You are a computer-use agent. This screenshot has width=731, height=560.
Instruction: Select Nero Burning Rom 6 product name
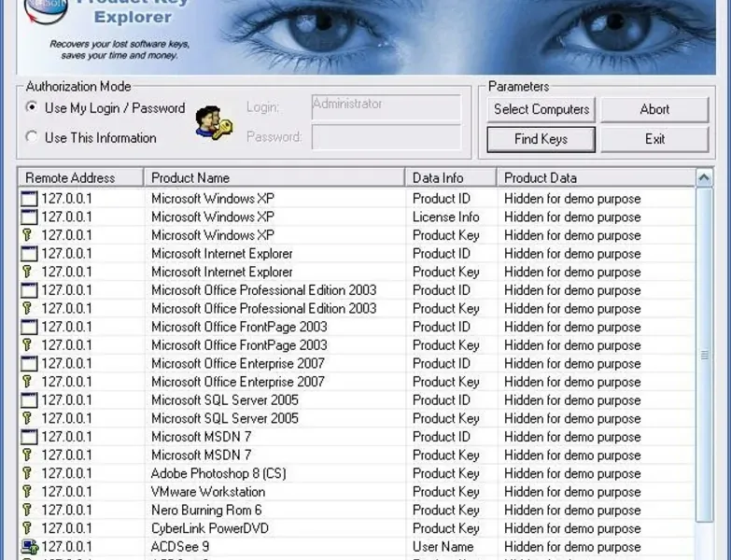click(x=206, y=511)
